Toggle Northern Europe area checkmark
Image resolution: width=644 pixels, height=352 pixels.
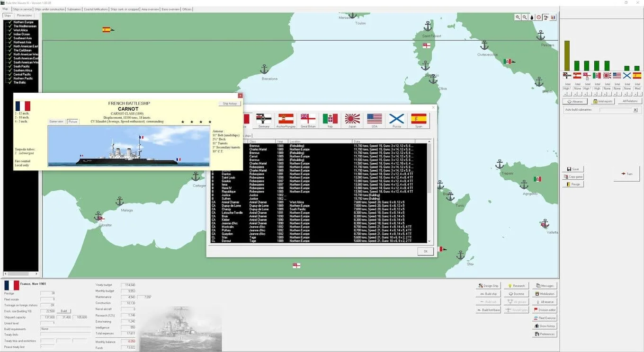[9, 22]
